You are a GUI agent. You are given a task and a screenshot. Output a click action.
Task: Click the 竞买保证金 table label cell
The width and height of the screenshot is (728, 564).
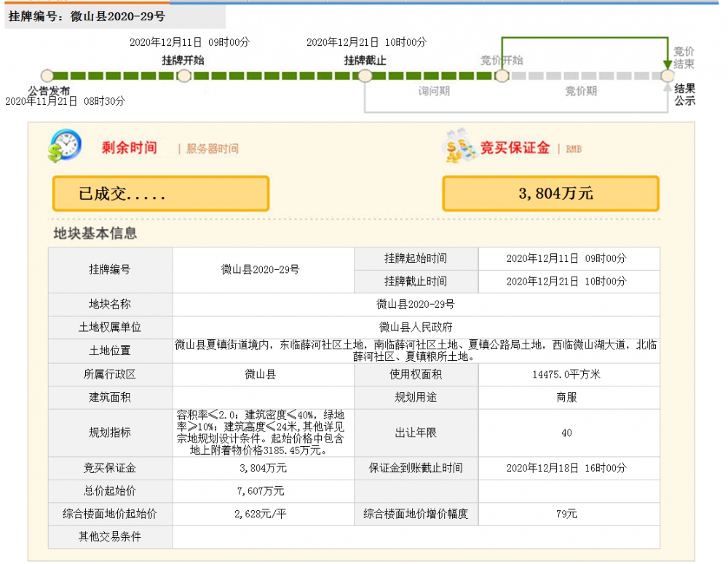110,469
